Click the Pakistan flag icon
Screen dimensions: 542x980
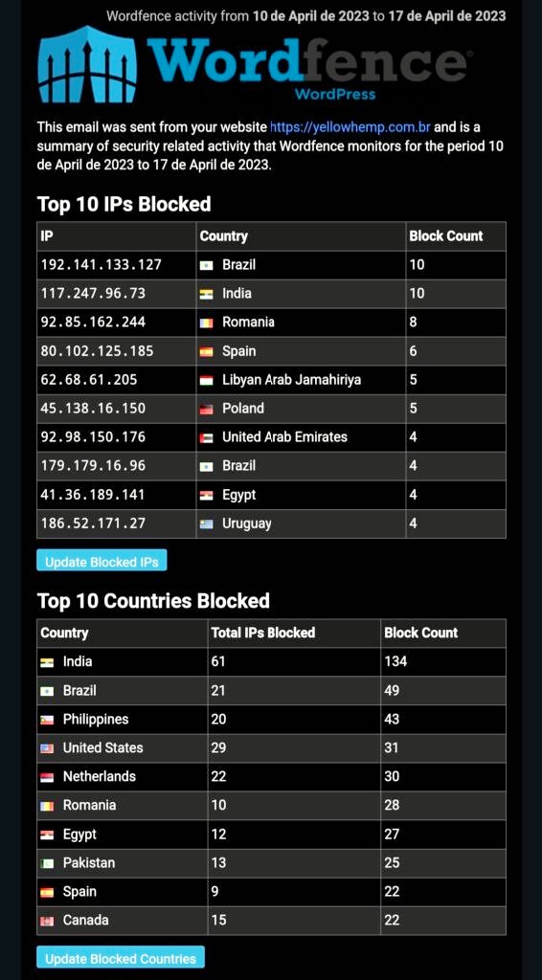pos(47,863)
